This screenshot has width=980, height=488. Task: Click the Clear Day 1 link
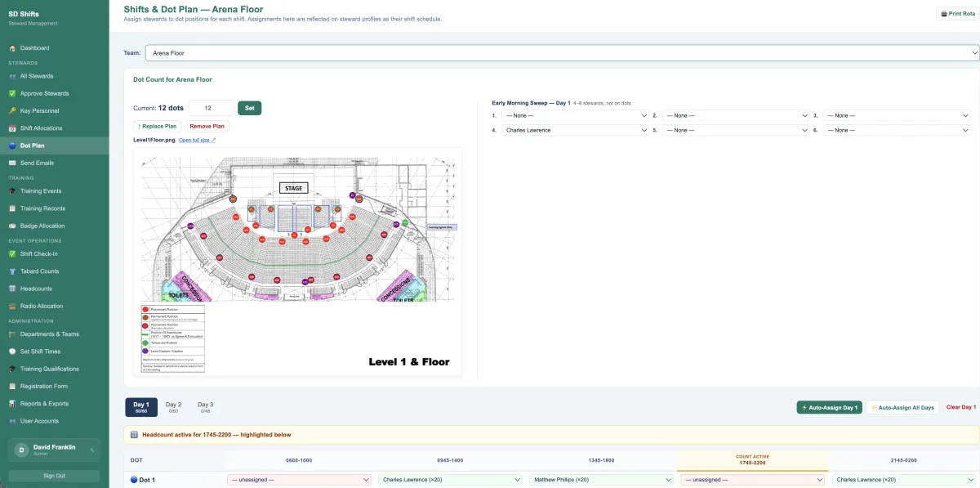click(x=960, y=407)
